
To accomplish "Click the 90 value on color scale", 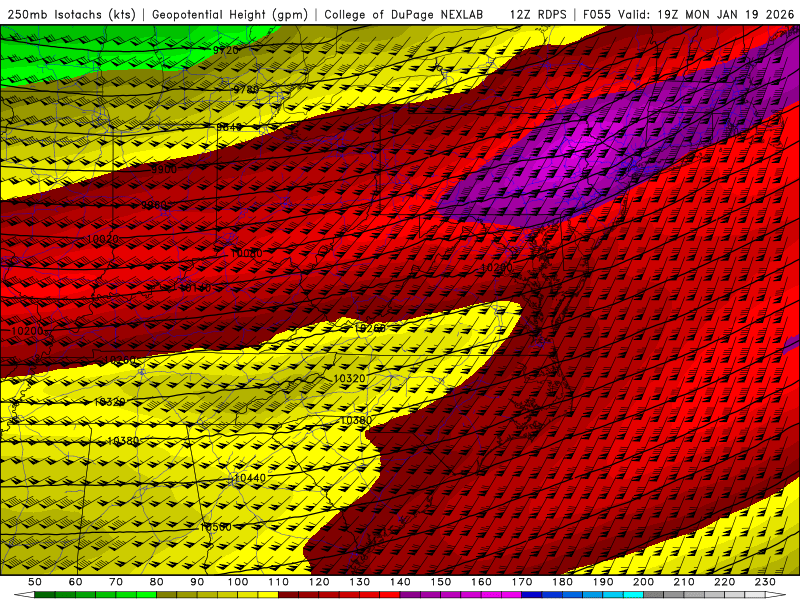I will coord(197,582).
